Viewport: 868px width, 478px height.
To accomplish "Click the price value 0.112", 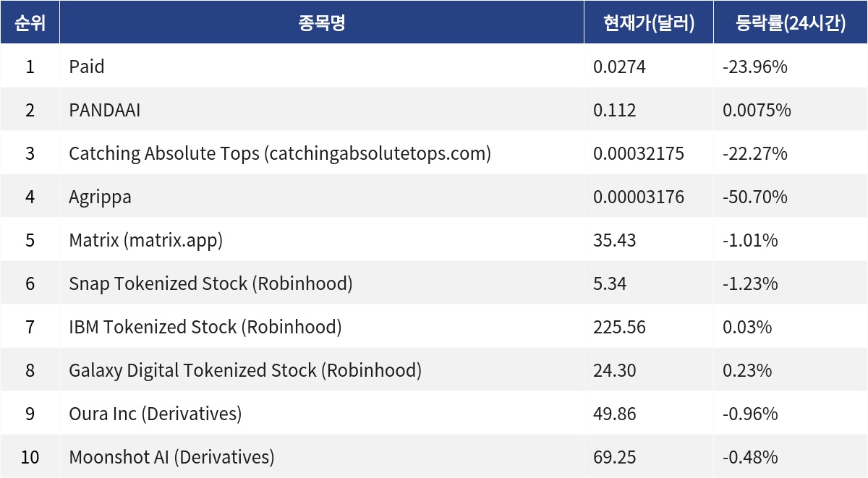I will (615, 111).
